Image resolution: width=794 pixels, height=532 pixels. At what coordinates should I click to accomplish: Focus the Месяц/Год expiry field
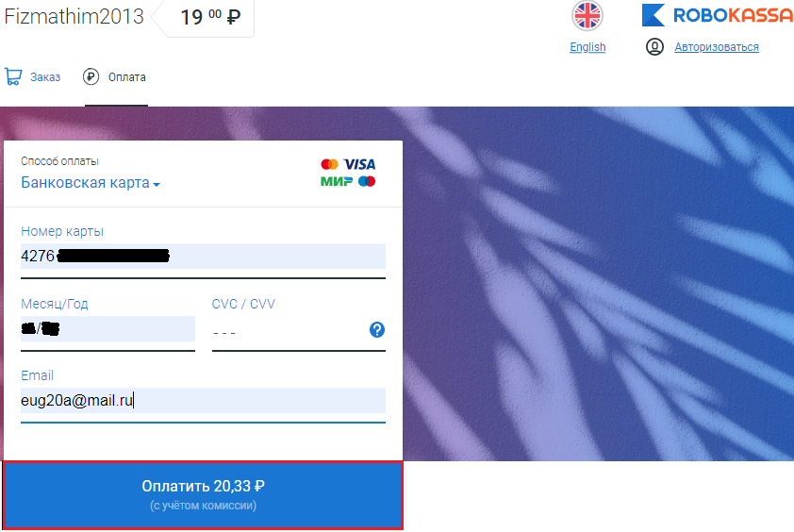[x=108, y=329]
